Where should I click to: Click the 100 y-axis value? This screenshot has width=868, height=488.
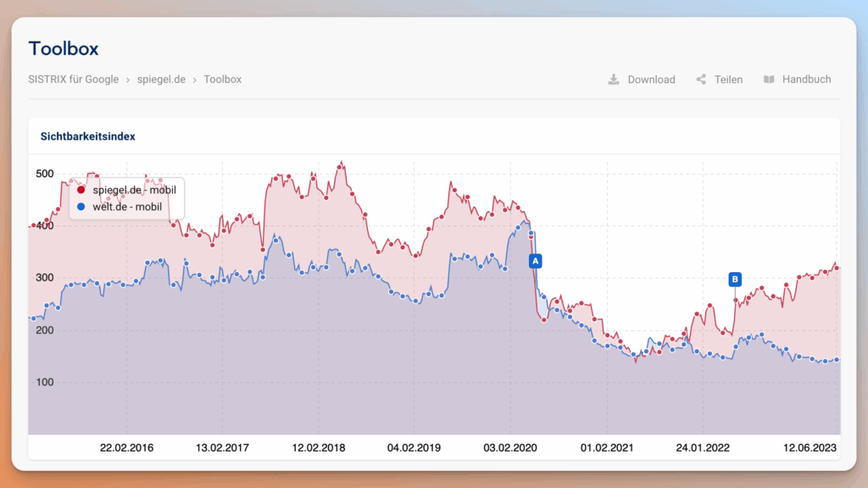pos(45,382)
